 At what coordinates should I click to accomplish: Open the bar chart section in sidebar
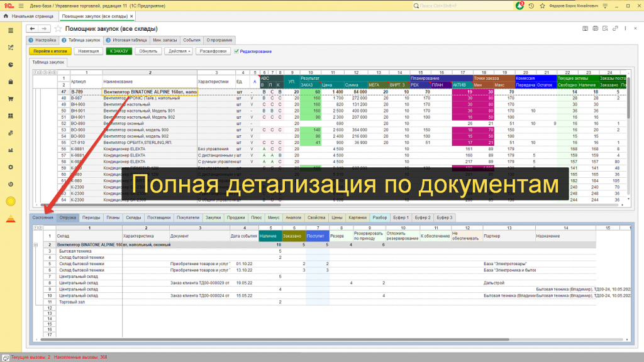11,150
